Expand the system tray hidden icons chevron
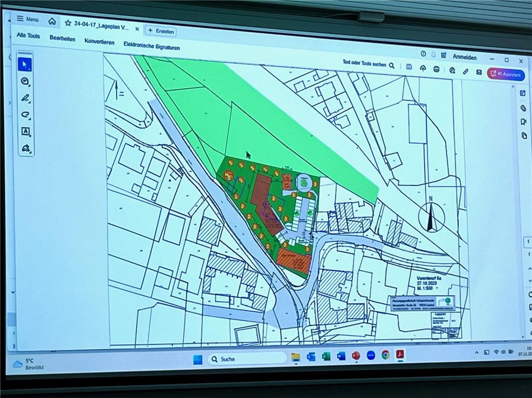This screenshot has height=398, width=532. pyautogui.click(x=477, y=353)
